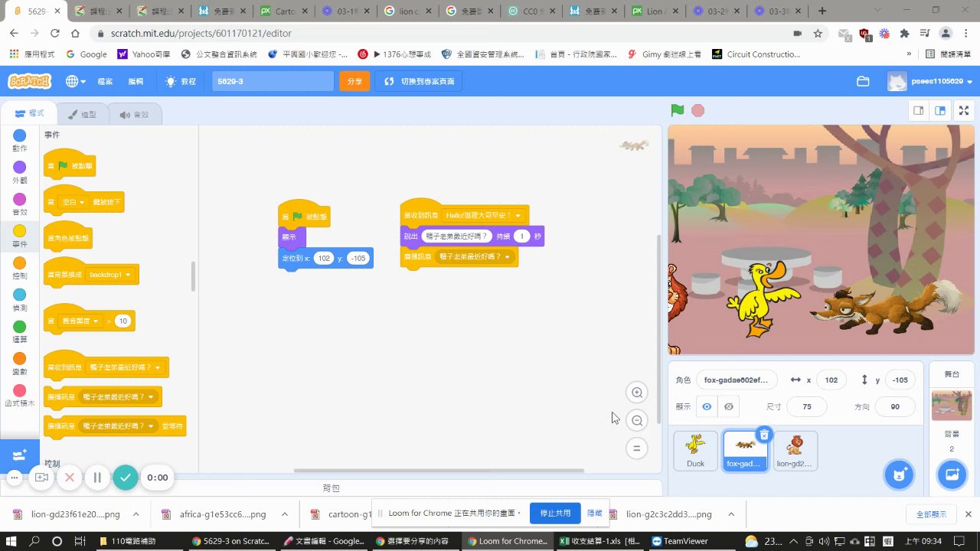
Task: Click seconds value 1 in 說出 block
Action: pos(522,236)
